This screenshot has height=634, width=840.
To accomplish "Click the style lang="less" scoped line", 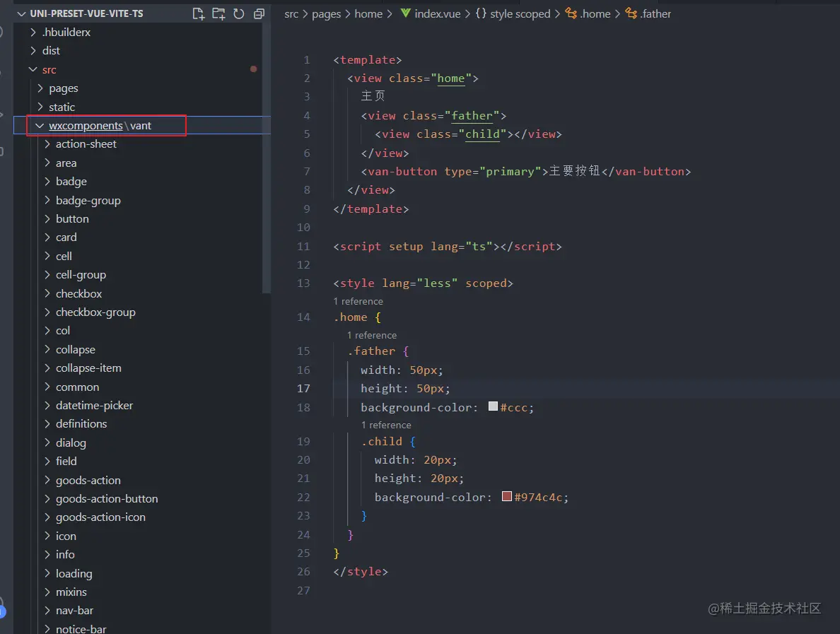I will 424,283.
